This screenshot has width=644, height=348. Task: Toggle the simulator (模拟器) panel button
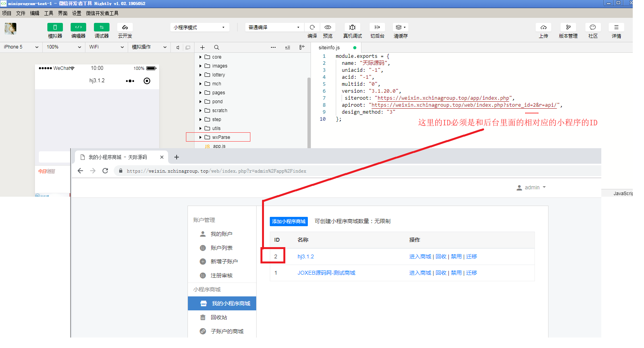(55, 28)
